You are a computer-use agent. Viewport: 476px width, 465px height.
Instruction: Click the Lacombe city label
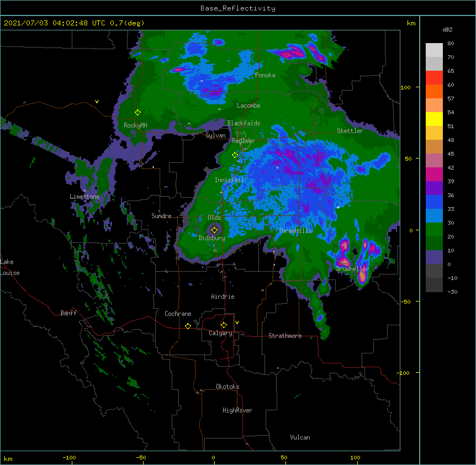(248, 105)
